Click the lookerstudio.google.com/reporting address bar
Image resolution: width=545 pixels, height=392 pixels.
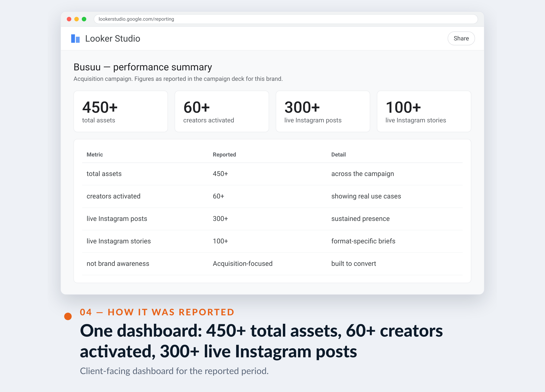(285, 19)
